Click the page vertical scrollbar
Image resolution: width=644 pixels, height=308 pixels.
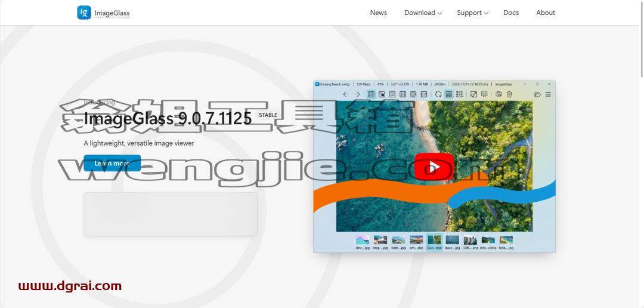[x=642, y=39]
